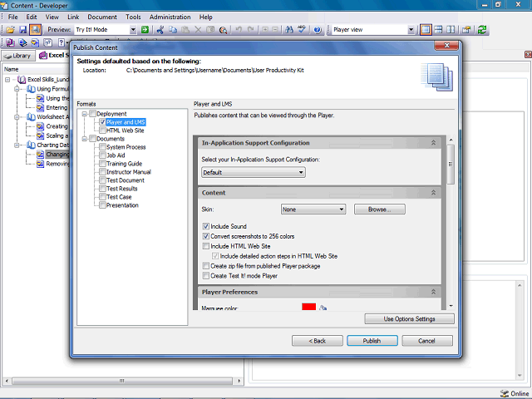The width and height of the screenshot is (532, 399).
Task: Click the Properties icon before Refresh
Action: coord(466,30)
